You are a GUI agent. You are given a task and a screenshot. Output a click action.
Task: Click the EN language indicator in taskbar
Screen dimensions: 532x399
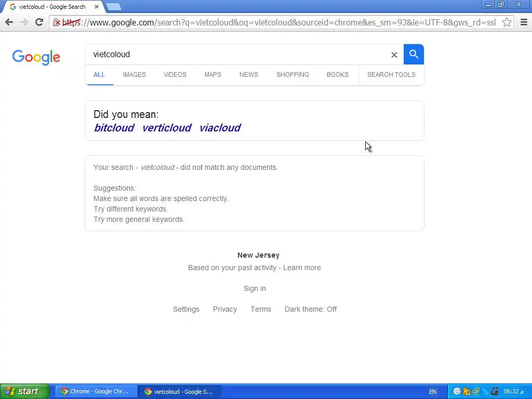point(433,392)
